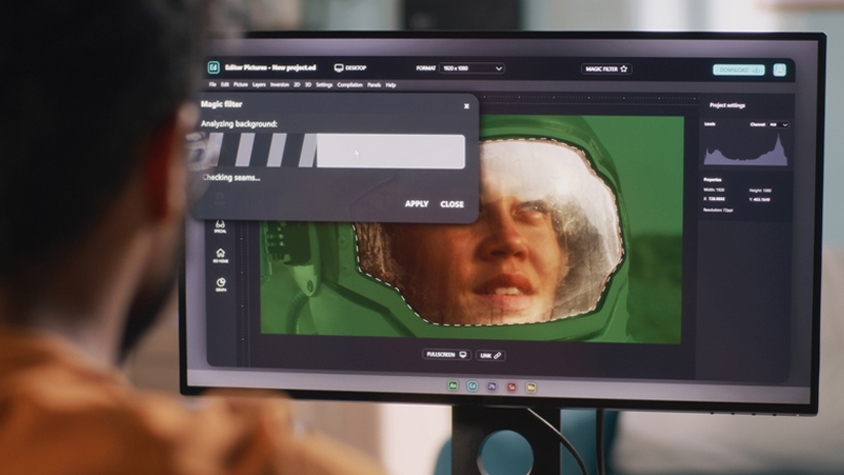
Task: Click the Editor Pictures app logo icon
Action: [x=213, y=68]
